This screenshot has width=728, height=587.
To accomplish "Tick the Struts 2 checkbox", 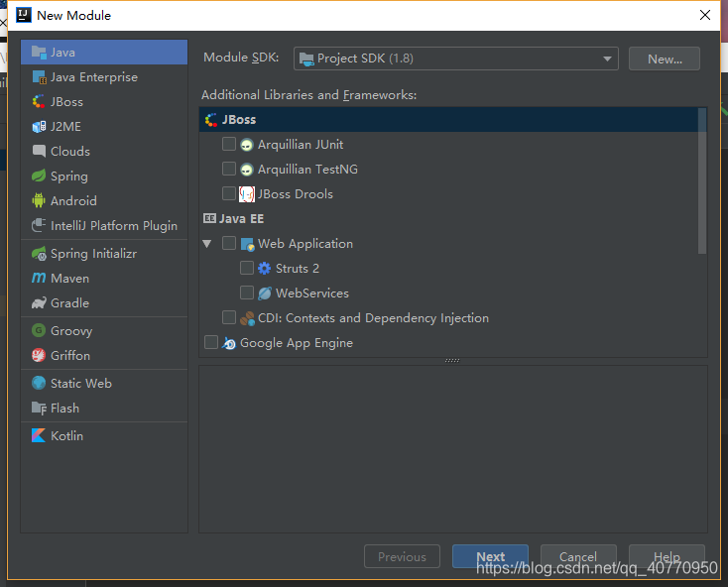I will [x=247, y=268].
